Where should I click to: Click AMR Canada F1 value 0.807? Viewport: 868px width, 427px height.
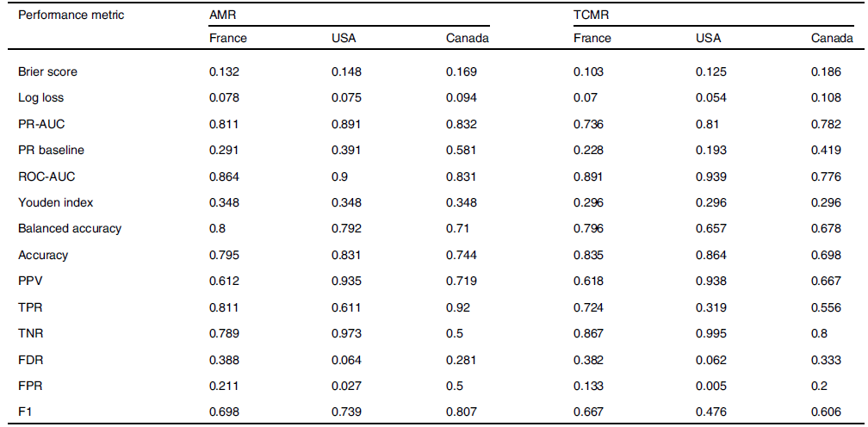(x=461, y=412)
